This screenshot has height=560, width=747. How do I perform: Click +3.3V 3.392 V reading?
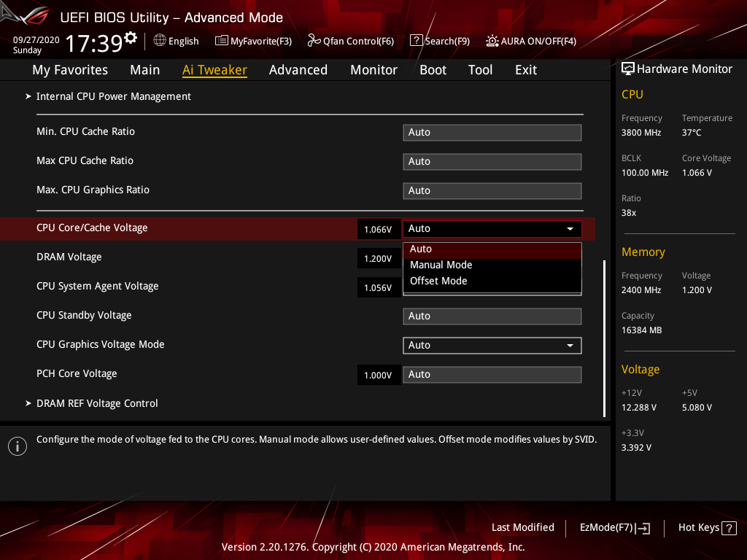coord(636,448)
